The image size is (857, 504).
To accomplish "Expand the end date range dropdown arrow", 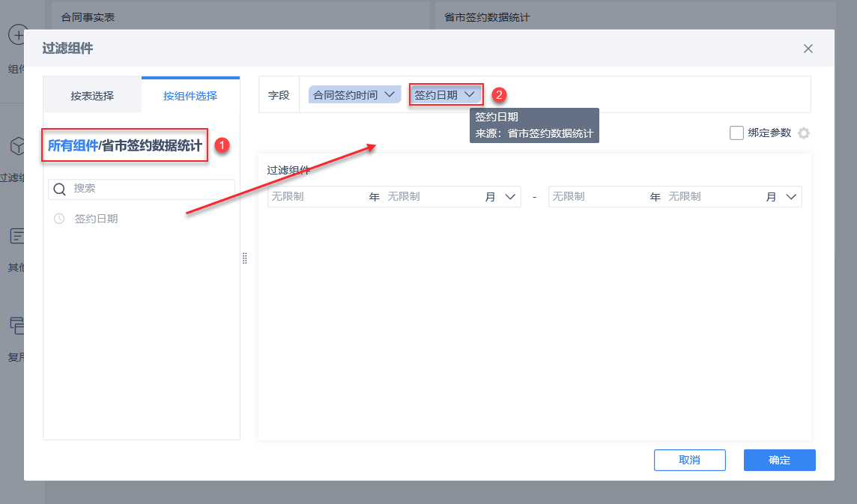I will tap(791, 197).
